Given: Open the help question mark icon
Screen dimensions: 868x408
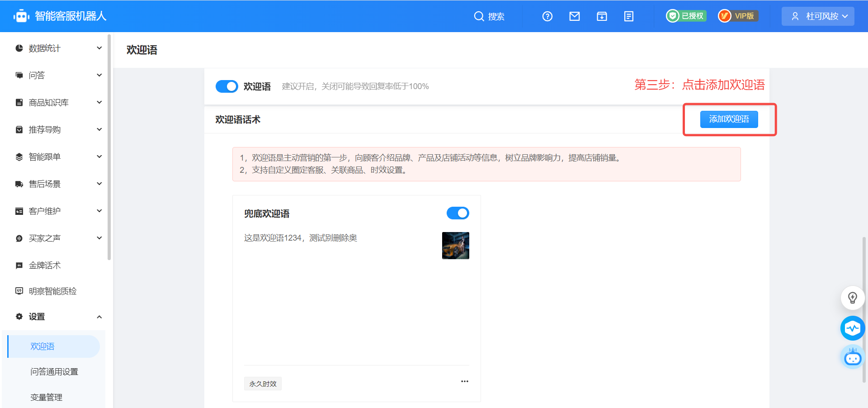Looking at the screenshot, I should point(547,16).
